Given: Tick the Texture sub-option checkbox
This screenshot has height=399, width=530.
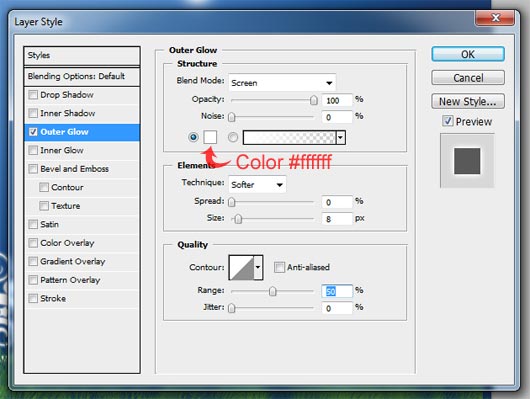Looking at the screenshot, I should (x=44, y=206).
